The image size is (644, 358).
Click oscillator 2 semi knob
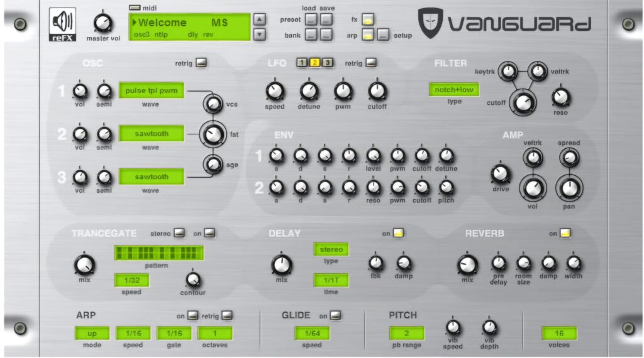104,134
